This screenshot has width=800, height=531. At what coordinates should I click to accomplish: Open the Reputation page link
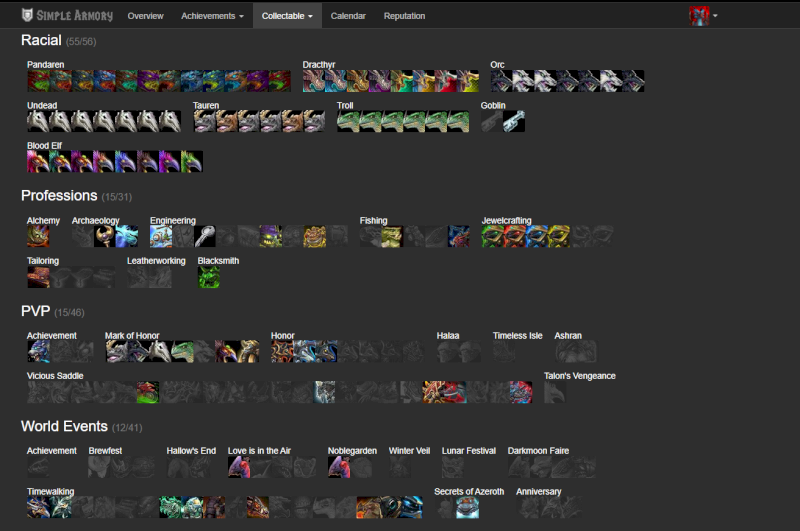[404, 16]
